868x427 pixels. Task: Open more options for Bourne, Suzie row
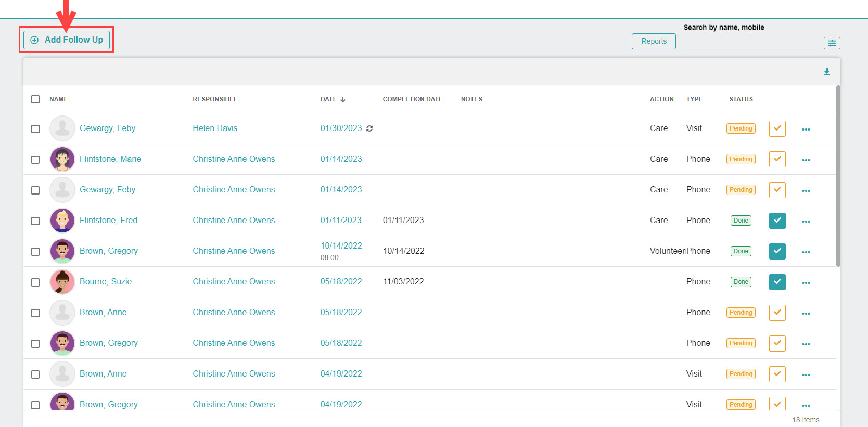click(806, 282)
